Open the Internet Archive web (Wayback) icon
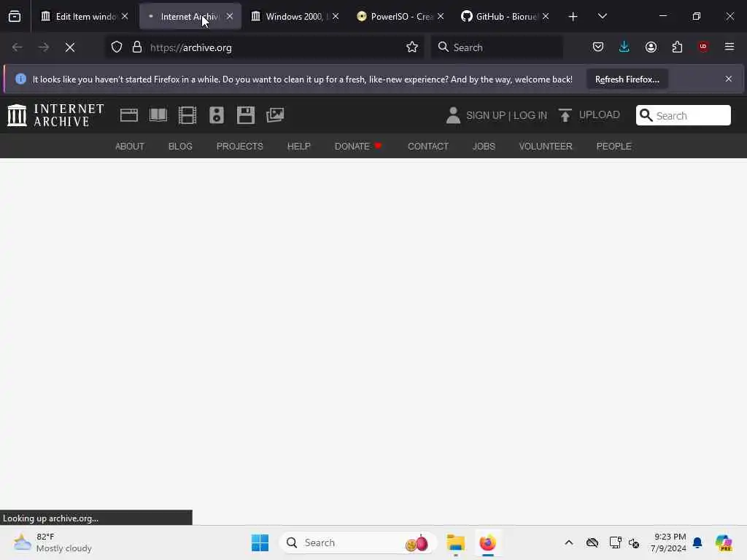 [128, 115]
